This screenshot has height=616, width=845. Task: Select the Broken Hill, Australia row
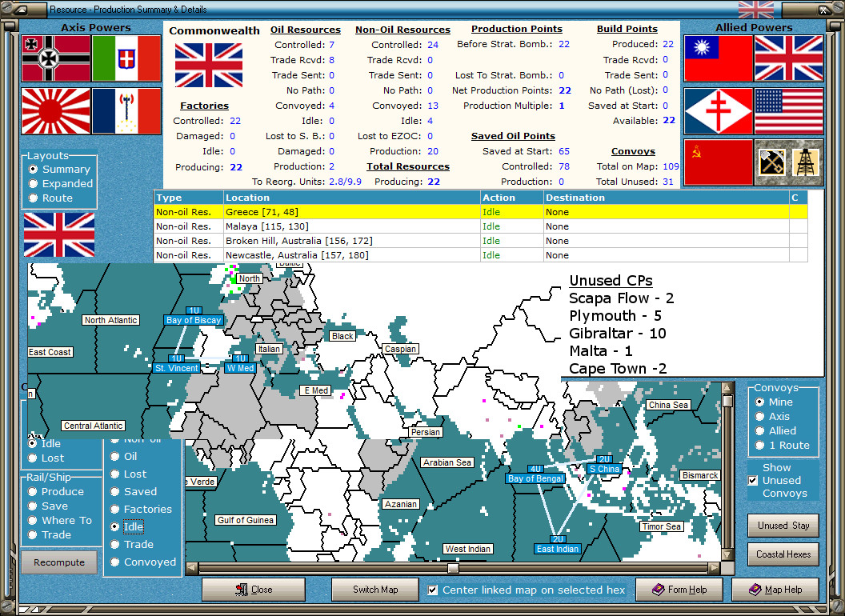tap(481, 241)
